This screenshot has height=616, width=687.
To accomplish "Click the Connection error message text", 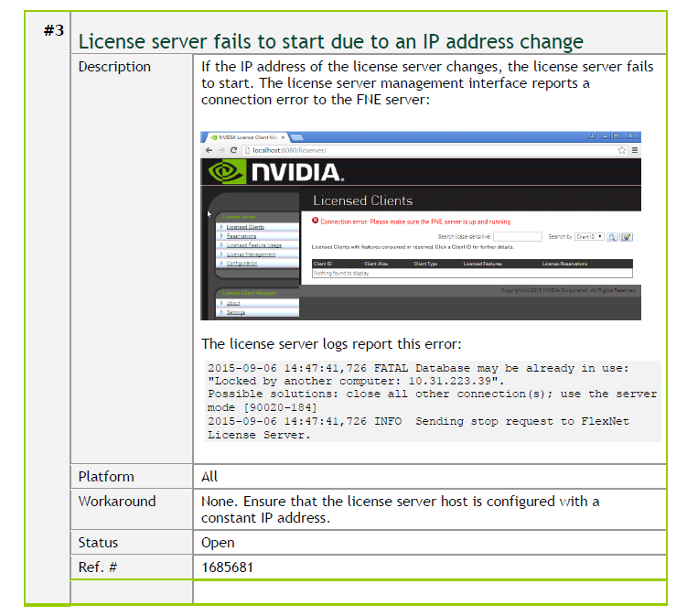I will tap(415, 222).
